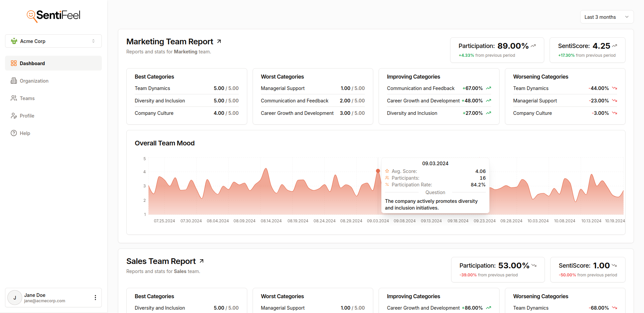The image size is (644, 313).
Task: Open Marketing Team Report external link arrow
Action: tap(219, 41)
